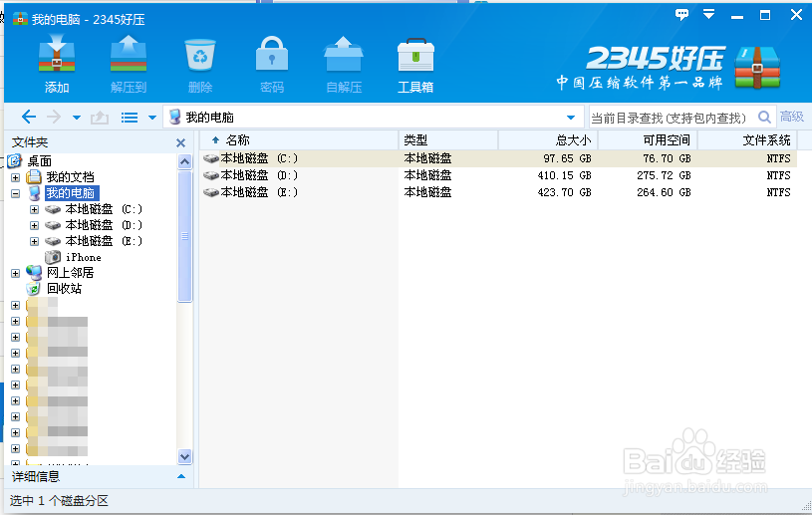This screenshot has width=812, height=515.
Task: Click the magnifier search icon
Action: point(764,117)
